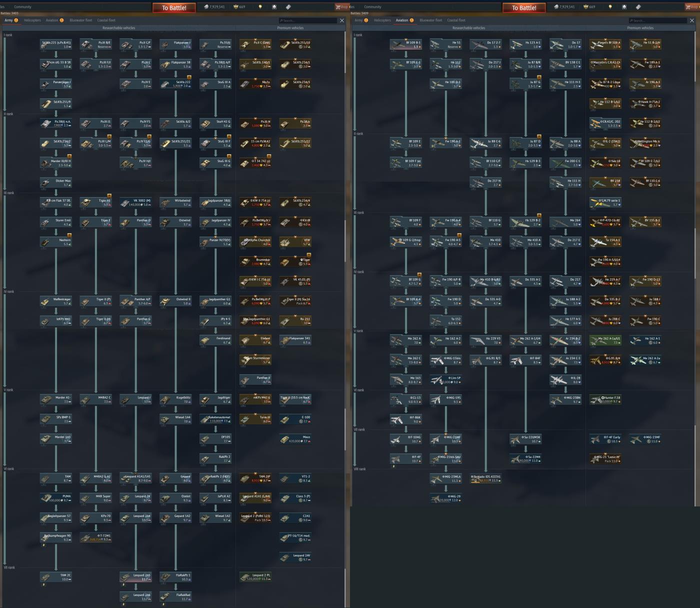
Task: Pick the Jagdpanzer IV tank destroyer
Action: (215, 222)
